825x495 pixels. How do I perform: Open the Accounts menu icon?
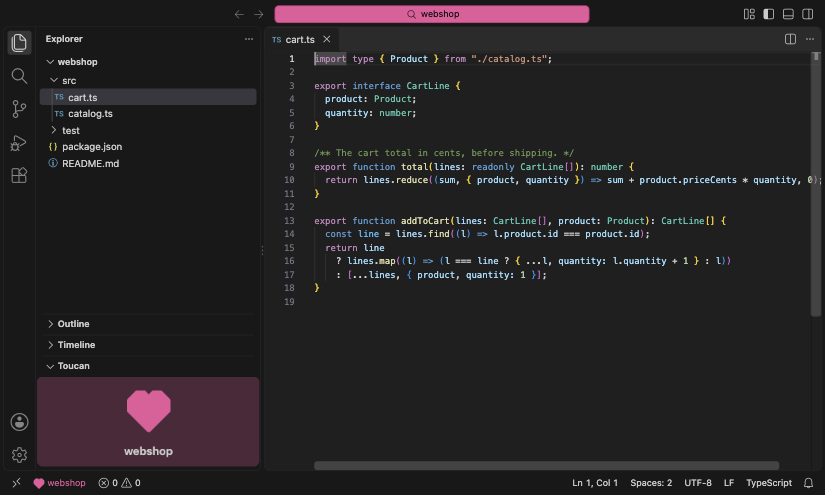[19, 422]
